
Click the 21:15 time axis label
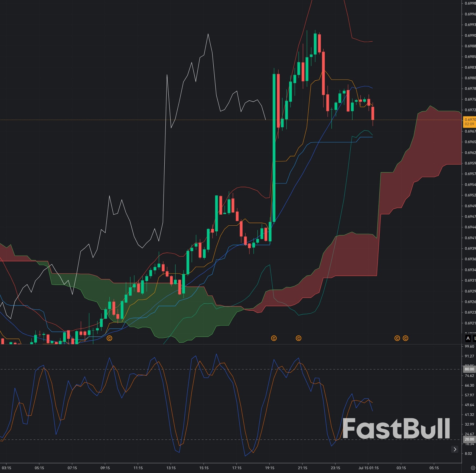[302, 468]
